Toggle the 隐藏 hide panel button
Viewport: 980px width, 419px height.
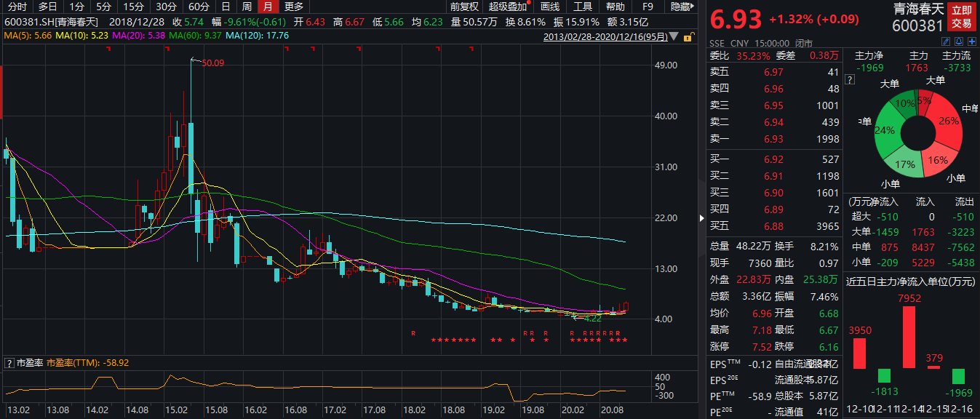682,7
